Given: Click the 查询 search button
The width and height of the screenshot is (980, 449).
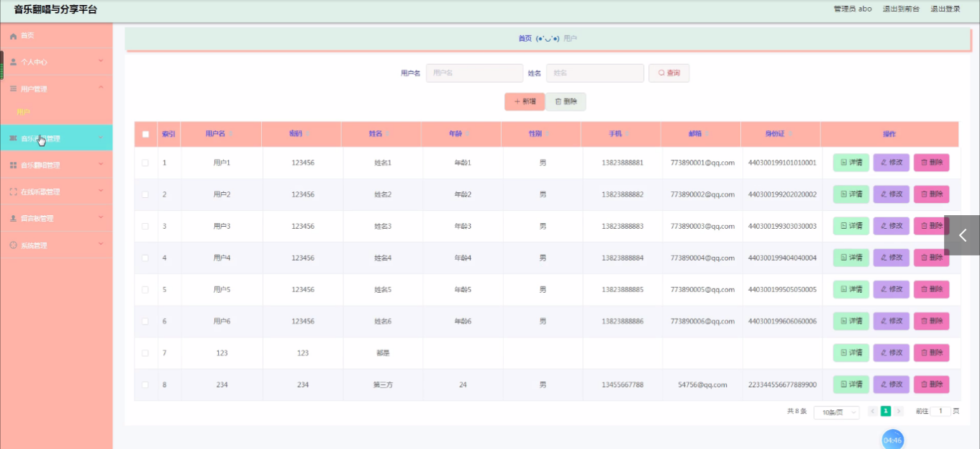Looking at the screenshot, I should (669, 73).
